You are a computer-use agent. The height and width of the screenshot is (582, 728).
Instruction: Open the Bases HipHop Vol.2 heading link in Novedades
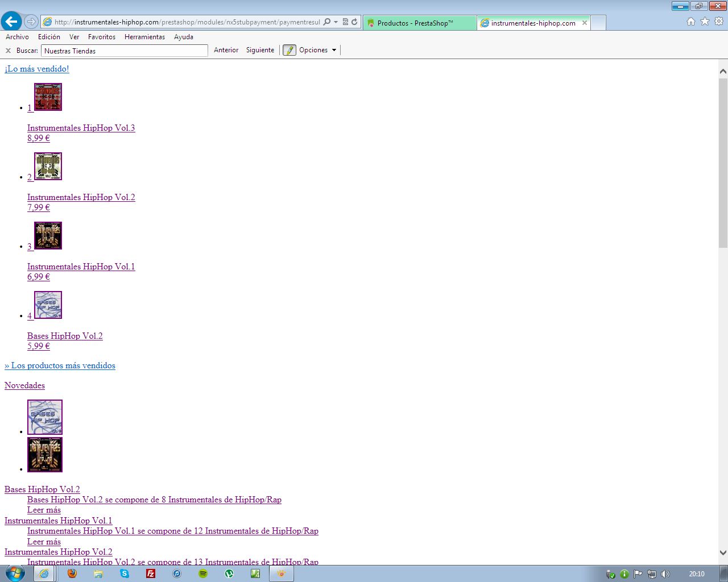(x=42, y=489)
